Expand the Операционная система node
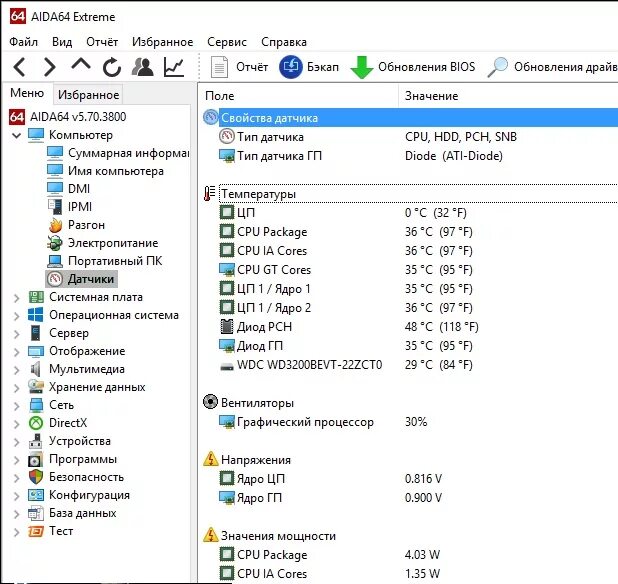Screen dimensions: 618x584 [16, 316]
